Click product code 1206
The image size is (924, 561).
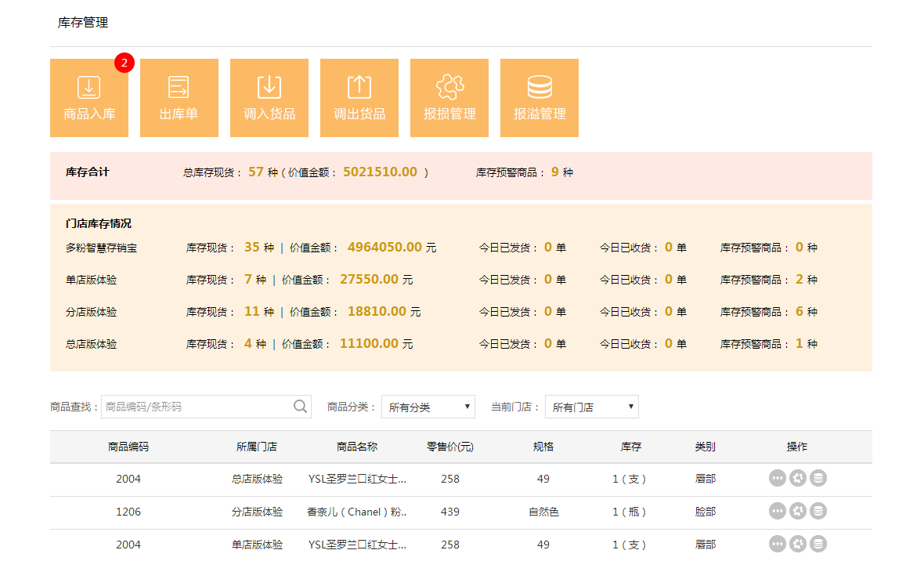[128, 512]
